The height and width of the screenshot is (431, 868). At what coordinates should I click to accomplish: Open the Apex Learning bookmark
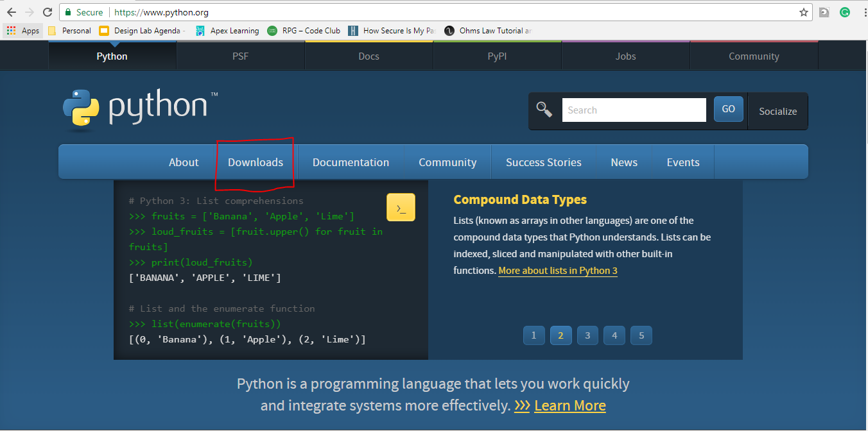(x=227, y=30)
